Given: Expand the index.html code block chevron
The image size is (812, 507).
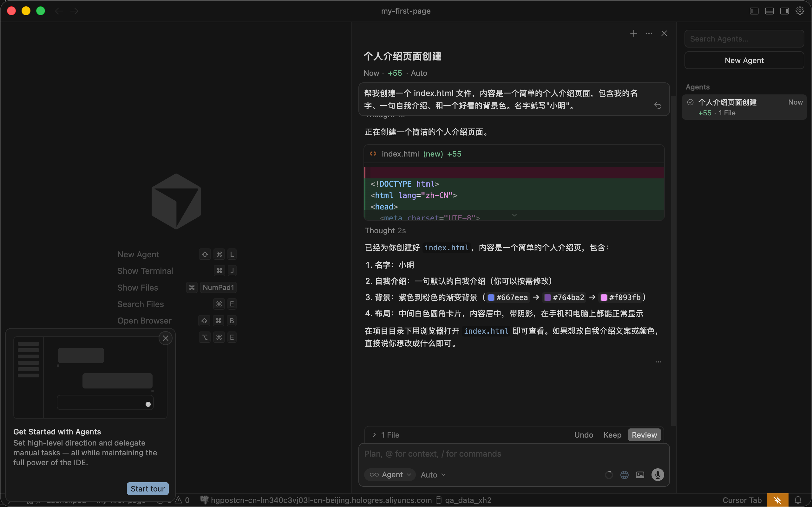Looking at the screenshot, I should [x=514, y=215].
